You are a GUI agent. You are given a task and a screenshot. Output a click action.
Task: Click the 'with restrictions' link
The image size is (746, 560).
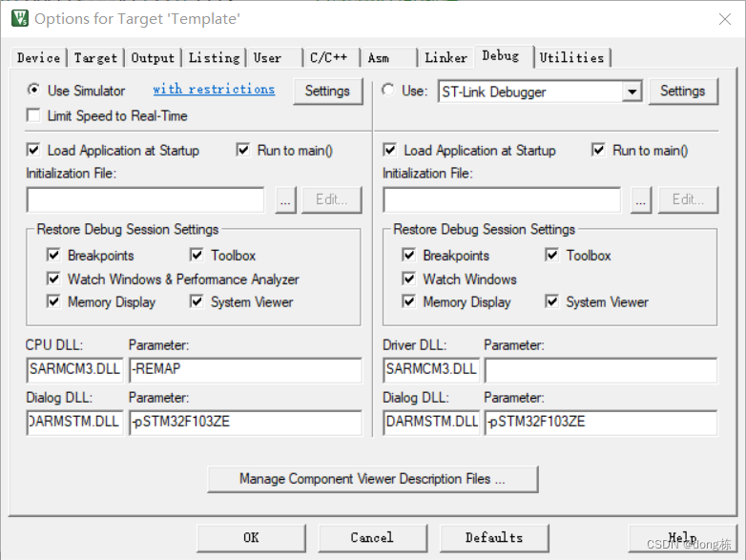[x=214, y=89]
